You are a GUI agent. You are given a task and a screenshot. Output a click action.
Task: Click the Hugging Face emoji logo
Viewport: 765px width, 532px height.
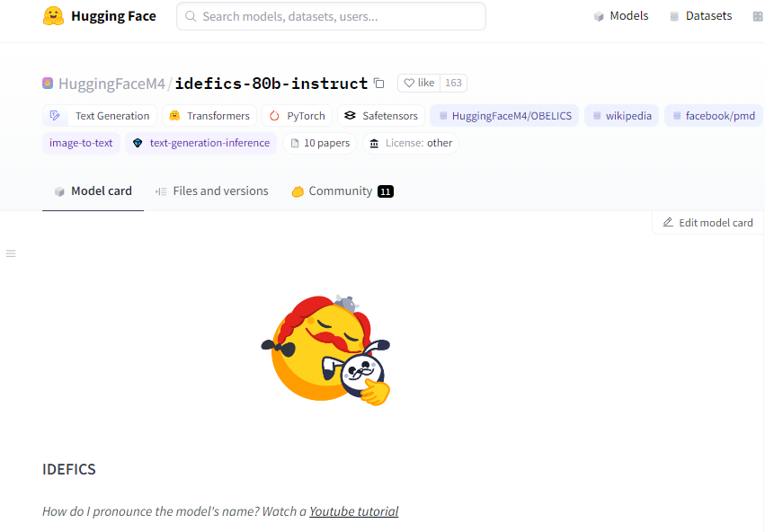pyautogui.click(x=53, y=16)
